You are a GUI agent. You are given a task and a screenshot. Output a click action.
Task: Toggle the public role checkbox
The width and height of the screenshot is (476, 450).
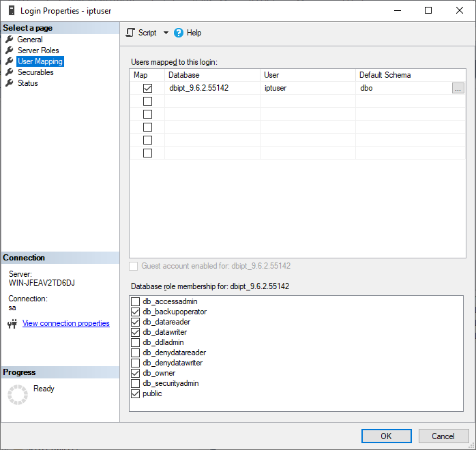(x=136, y=394)
